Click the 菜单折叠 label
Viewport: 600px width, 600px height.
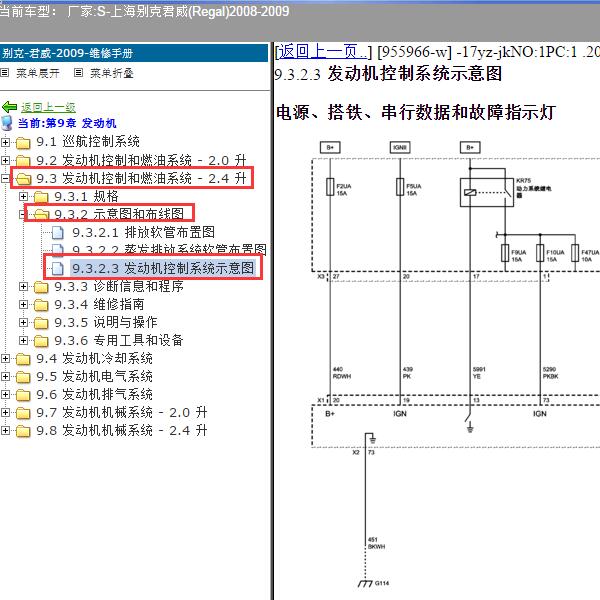point(111,73)
